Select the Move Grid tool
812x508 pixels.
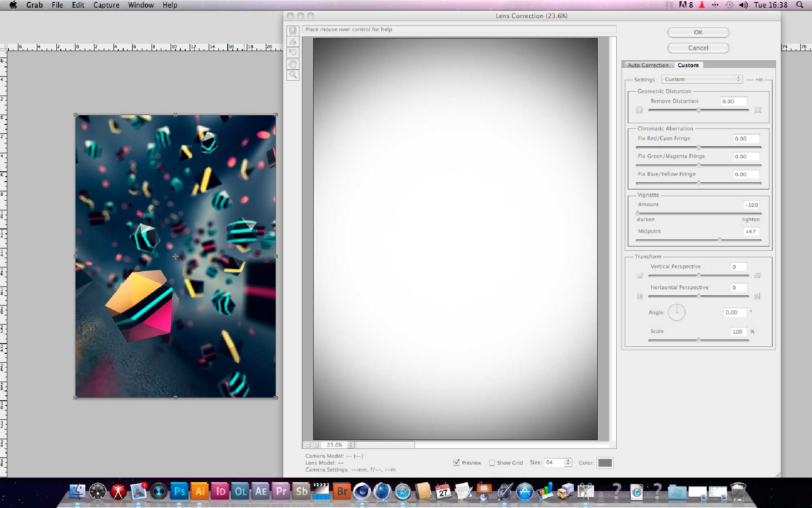(x=293, y=52)
